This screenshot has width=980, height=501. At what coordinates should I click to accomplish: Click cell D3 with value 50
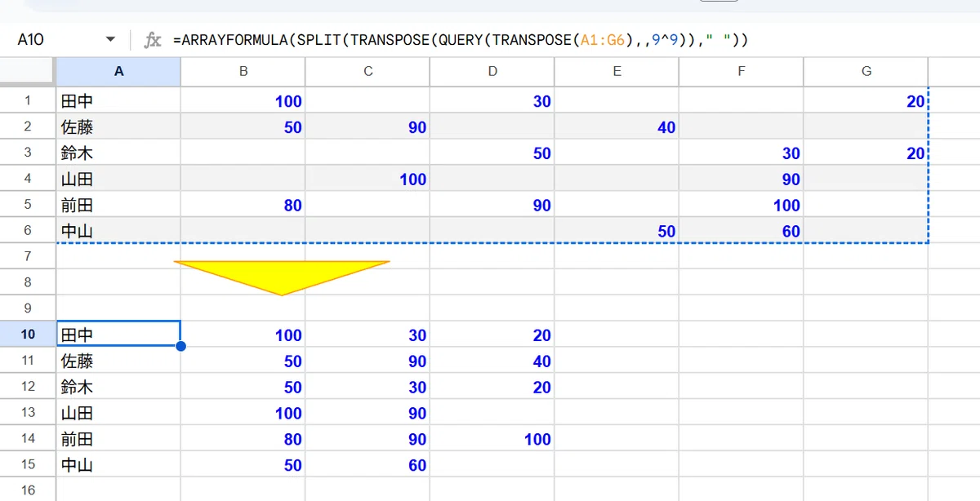coord(492,153)
